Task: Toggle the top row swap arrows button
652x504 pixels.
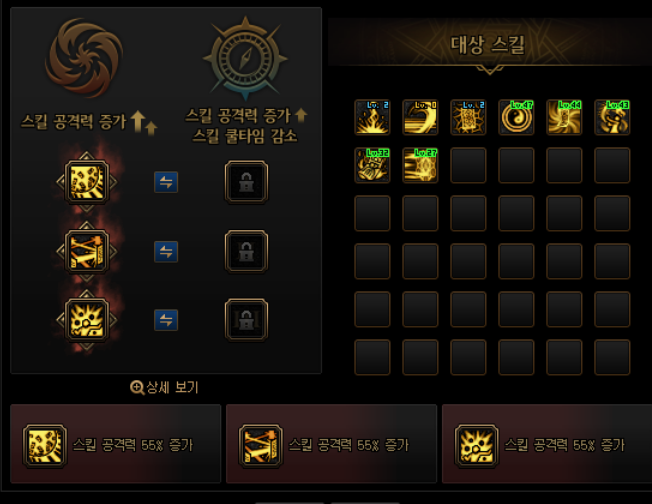Action: pyautogui.click(x=166, y=182)
